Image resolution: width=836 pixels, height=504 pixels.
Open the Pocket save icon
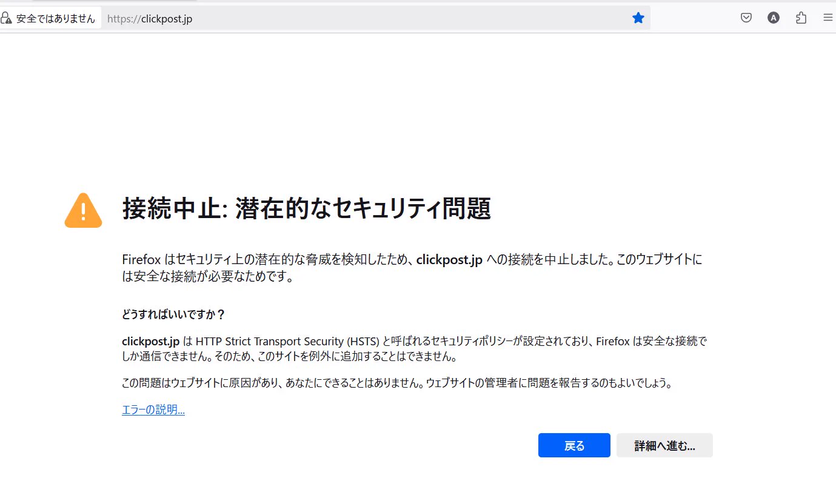click(746, 18)
